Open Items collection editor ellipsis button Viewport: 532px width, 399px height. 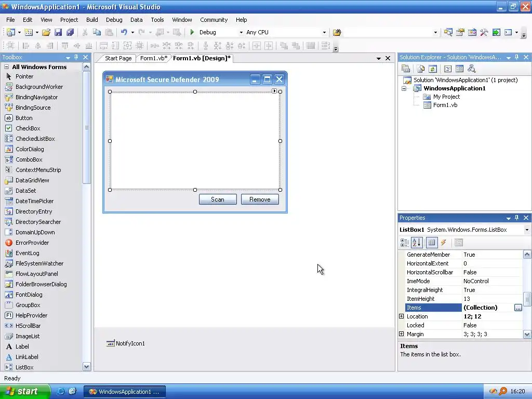pyautogui.click(x=518, y=308)
